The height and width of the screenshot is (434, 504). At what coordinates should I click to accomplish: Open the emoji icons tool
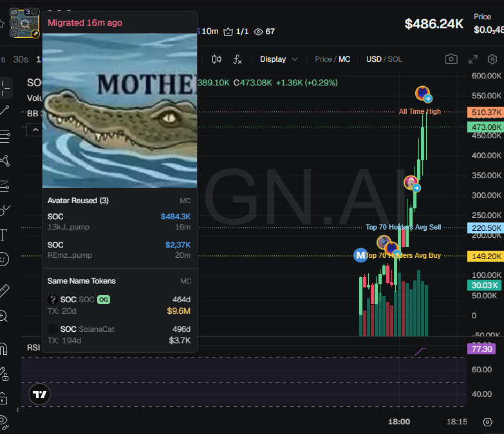[x=4, y=259]
